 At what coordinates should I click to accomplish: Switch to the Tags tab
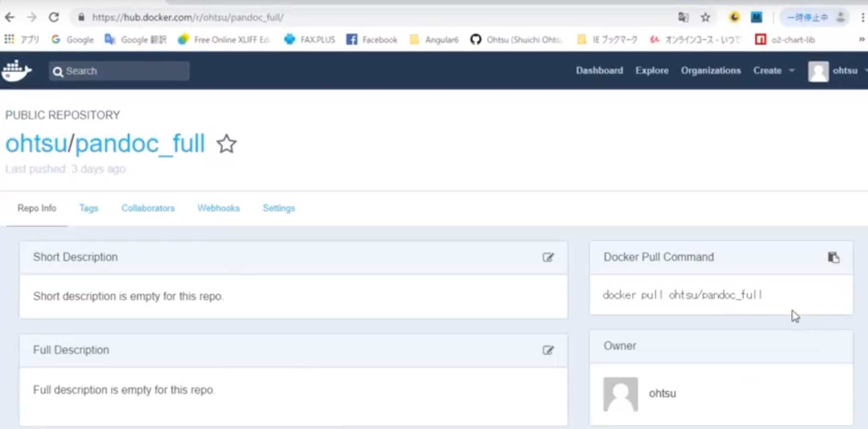tap(89, 208)
